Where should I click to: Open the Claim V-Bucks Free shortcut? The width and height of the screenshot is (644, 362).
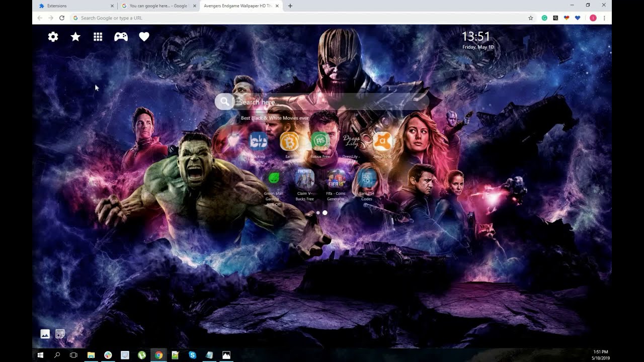[304, 178]
